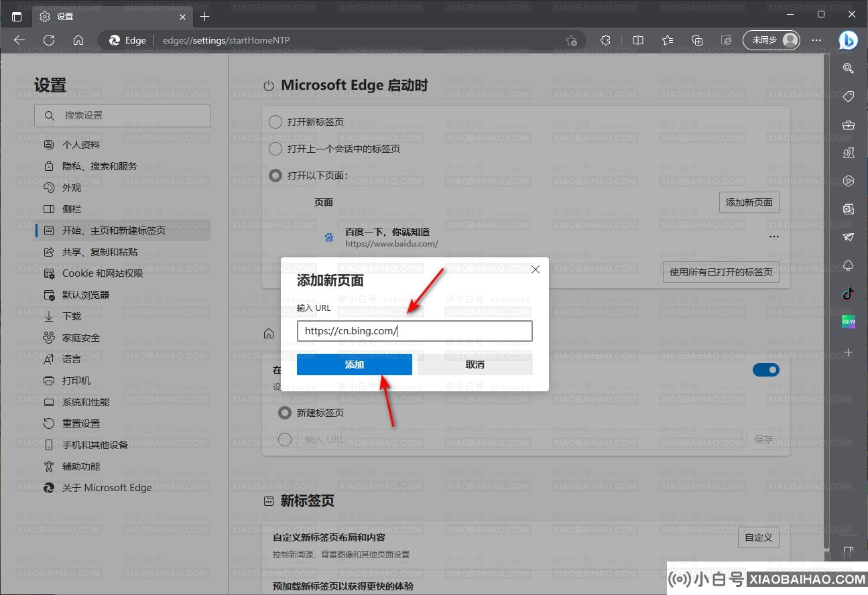Open 隐私、搜索和服务 settings section
Image resolution: width=868 pixels, height=595 pixels.
click(x=123, y=166)
